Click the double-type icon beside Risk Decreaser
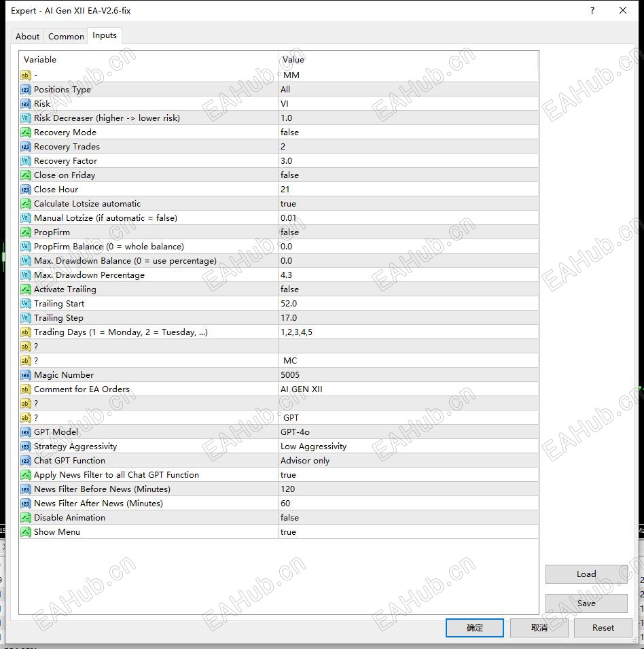The width and height of the screenshot is (644, 649). click(26, 118)
